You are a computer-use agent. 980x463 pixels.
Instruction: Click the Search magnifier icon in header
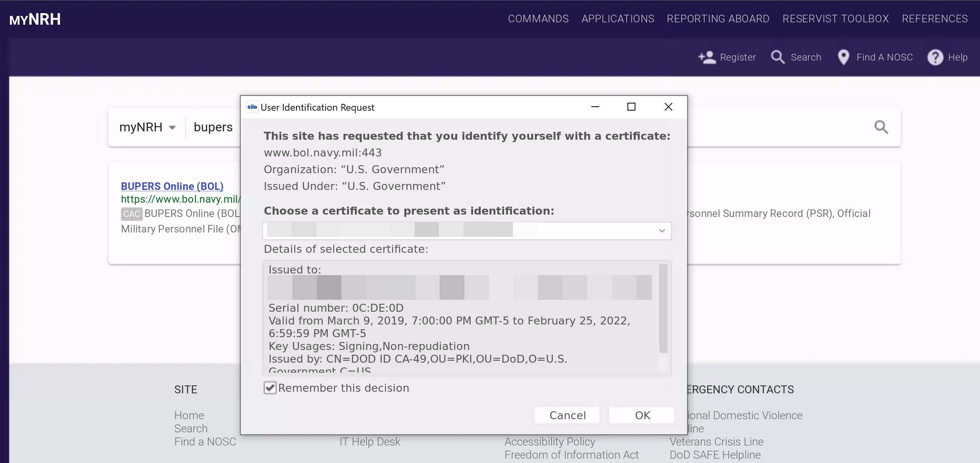(778, 57)
